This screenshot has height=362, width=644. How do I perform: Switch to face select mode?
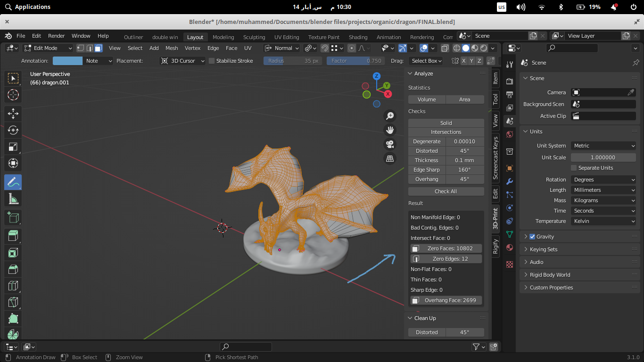[x=99, y=48]
